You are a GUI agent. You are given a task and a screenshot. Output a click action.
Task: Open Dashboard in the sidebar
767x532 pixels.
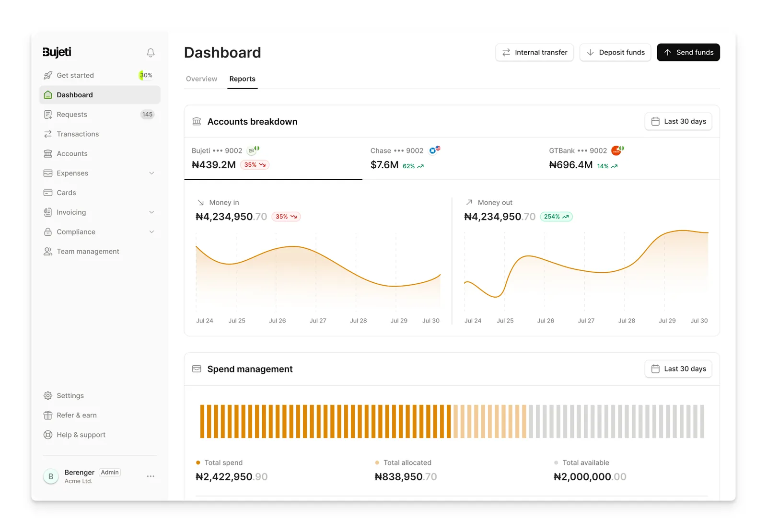pos(100,95)
